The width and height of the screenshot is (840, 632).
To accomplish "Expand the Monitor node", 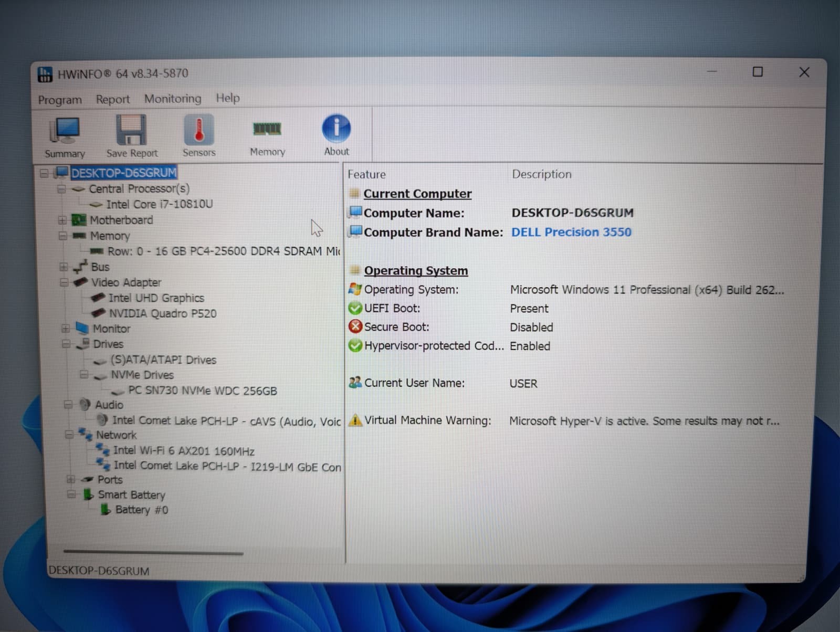I will (x=66, y=329).
